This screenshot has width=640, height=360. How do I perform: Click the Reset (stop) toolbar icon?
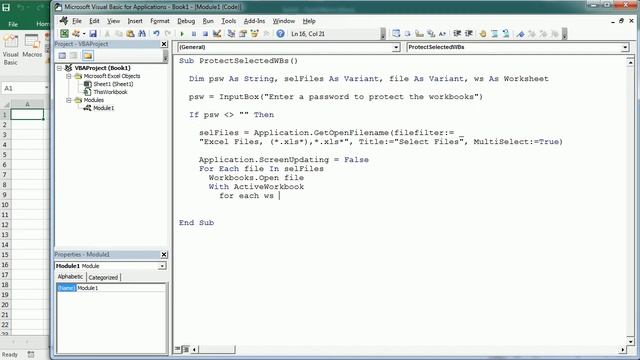(205, 34)
